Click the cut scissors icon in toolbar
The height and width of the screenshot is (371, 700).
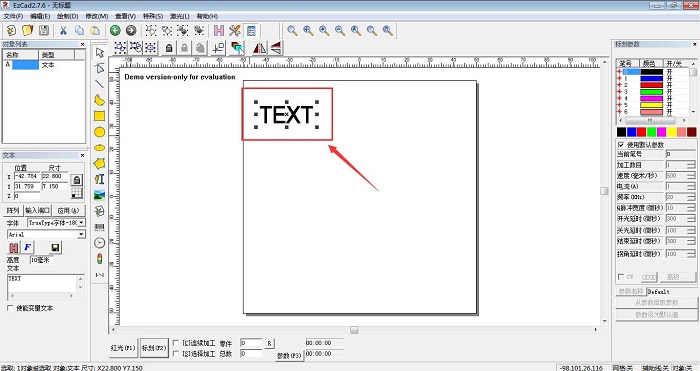pyautogui.click(x=63, y=30)
